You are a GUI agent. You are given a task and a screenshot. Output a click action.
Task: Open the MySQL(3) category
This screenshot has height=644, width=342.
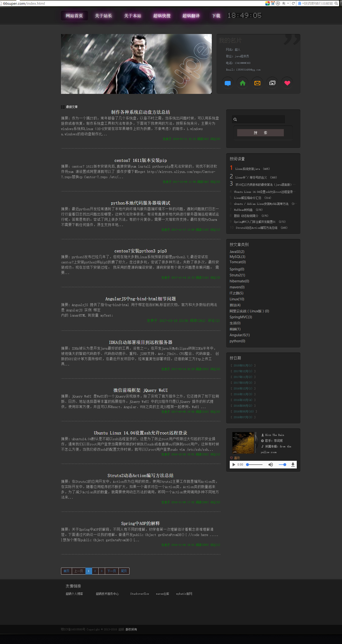pyautogui.click(x=237, y=257)
